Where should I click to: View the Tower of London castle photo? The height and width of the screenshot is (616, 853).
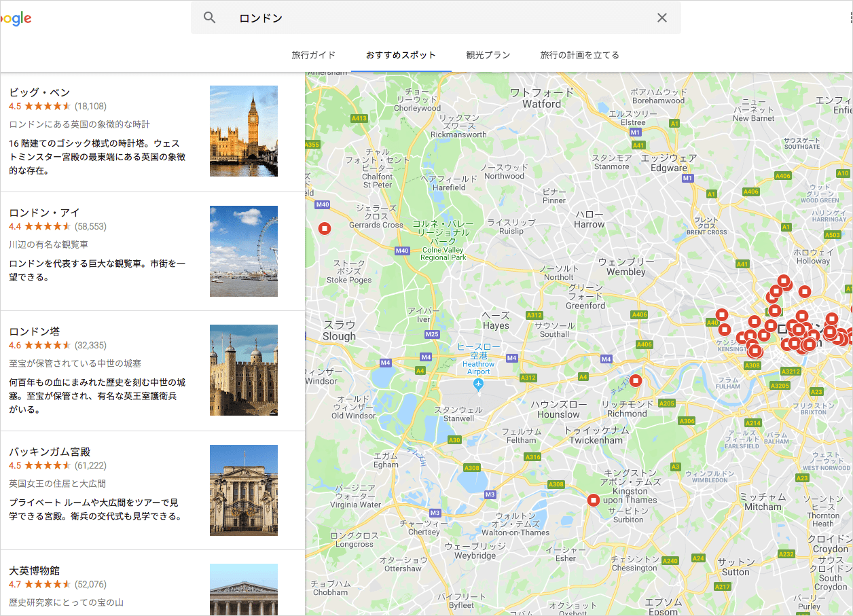[244, 370]
